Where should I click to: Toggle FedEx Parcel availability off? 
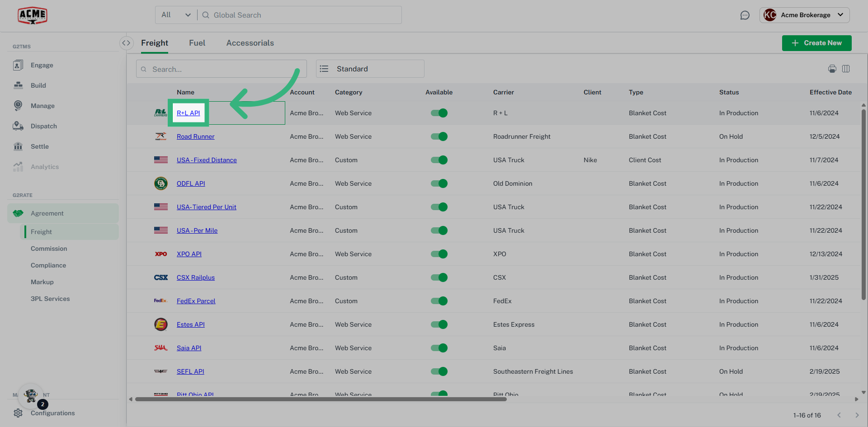[439, 301]
